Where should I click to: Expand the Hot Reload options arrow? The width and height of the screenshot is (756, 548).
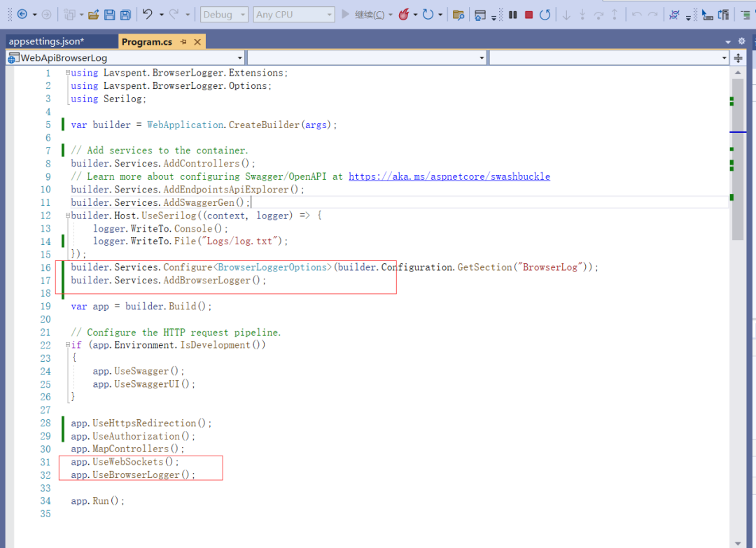pyautogui.click(x=415, y=15)
